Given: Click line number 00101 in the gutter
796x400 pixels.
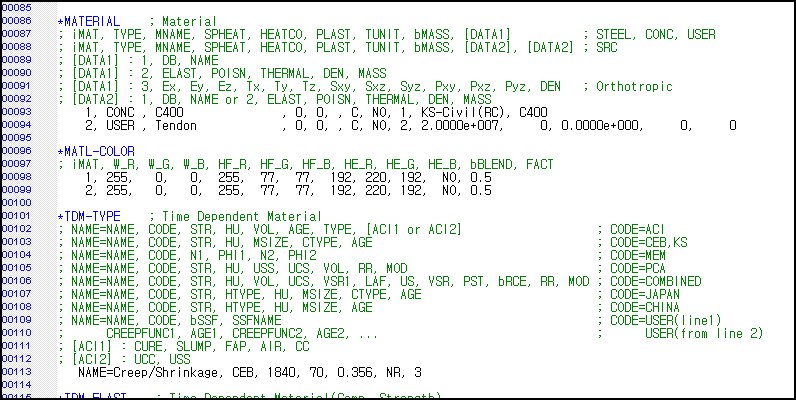Looking at the screenshot, I should tap(17, 216).
